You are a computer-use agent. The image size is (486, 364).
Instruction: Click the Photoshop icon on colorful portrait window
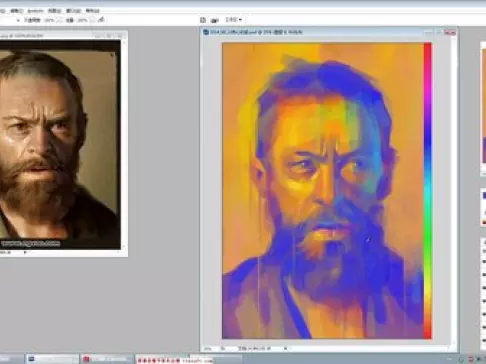206,32
